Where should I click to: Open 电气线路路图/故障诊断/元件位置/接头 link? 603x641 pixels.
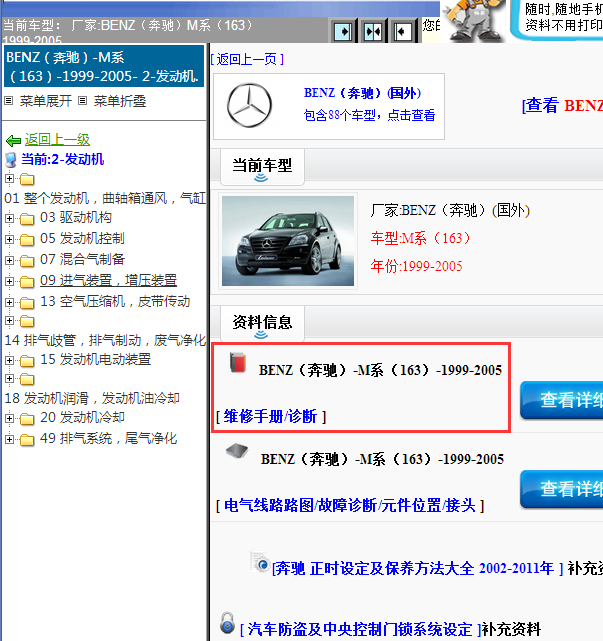pos(350,506)
